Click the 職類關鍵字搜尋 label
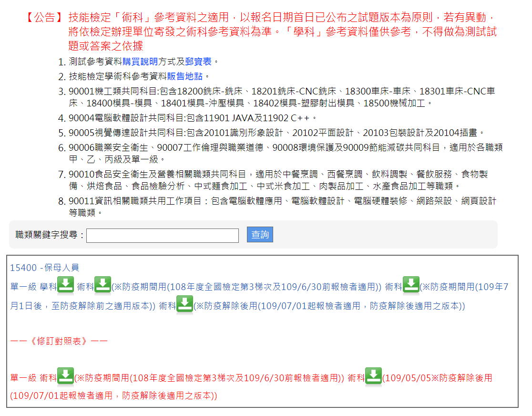Image resolution: width=532 pixels, height=416 pixels. click(x=50, y=235)
